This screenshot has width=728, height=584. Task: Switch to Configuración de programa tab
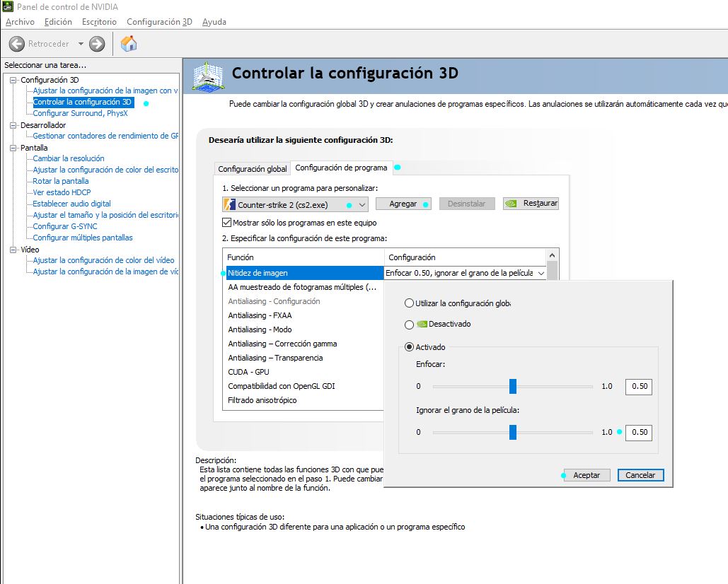click(x=341, y=168)
